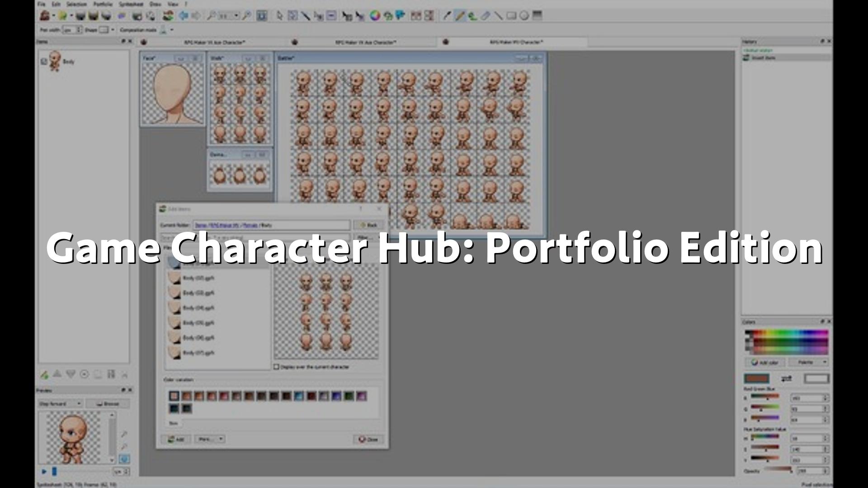
Task: Select the arrow pointer tool in toolbar
Action: coord(279,16)
